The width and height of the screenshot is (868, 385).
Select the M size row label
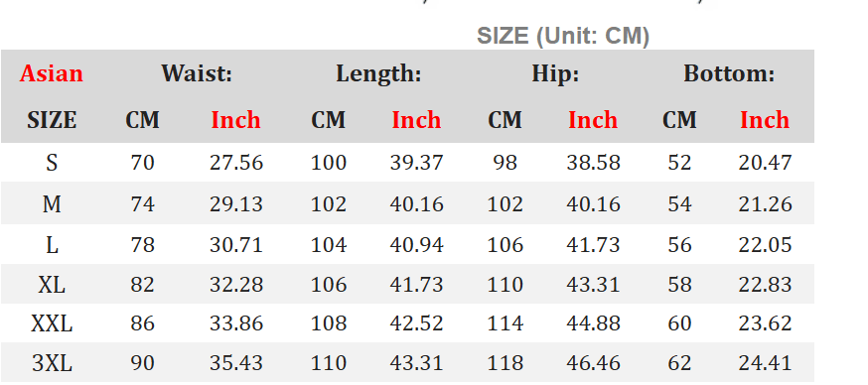(x=52, y=204)
